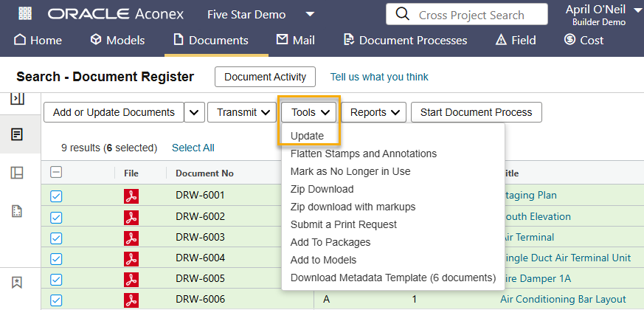Screen dimensions: 644x310
Task: Click Start Document Process button
Action: (x=477, y=112)
